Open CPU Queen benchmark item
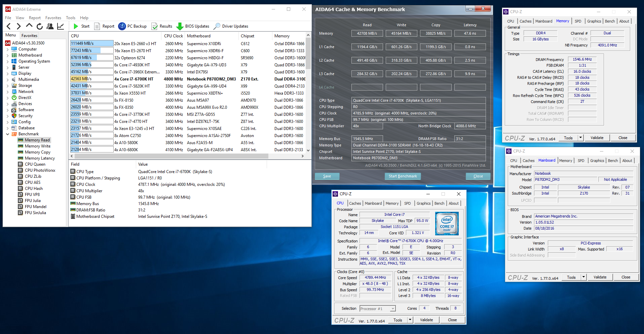Image resolution: width=644 pixels, height=334 pixels. point(35,164)
